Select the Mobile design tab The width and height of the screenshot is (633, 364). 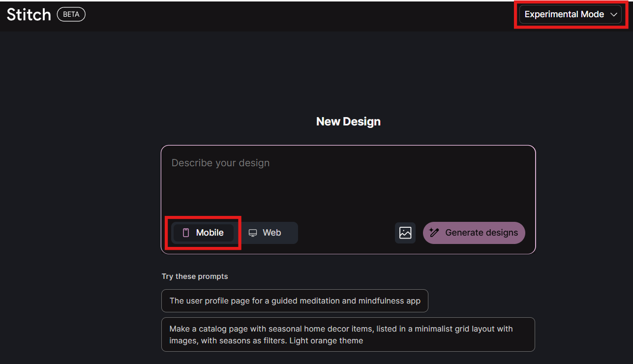203,233
